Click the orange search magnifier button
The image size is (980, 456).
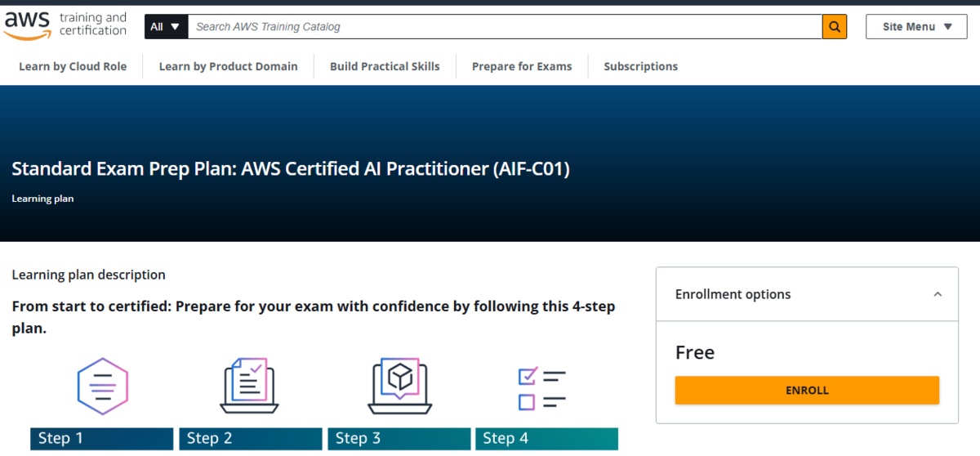[834, 27]
